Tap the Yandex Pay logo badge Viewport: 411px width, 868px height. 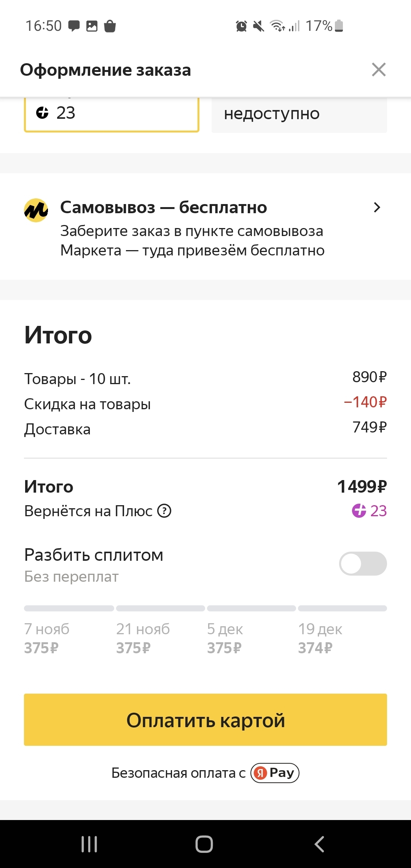coord(275,773)
